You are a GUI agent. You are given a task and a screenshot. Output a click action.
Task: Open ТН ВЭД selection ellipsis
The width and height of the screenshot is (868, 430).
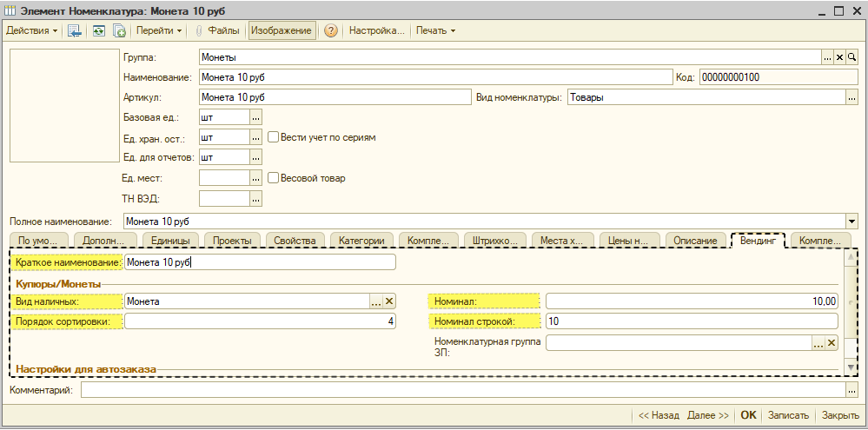coord(255,198)
